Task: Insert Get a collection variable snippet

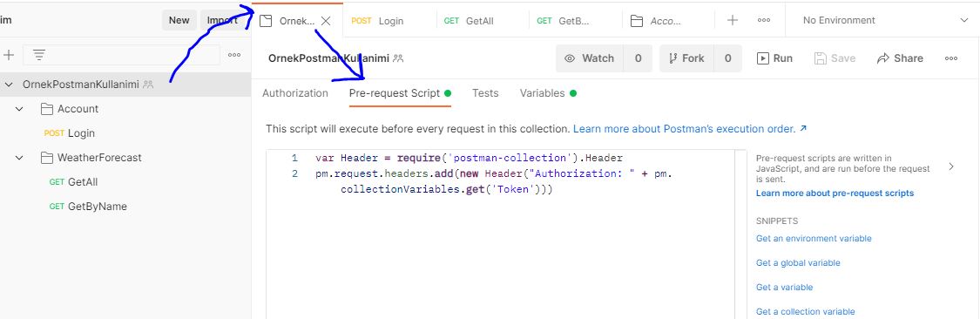Action: click(x=805, y=311)
